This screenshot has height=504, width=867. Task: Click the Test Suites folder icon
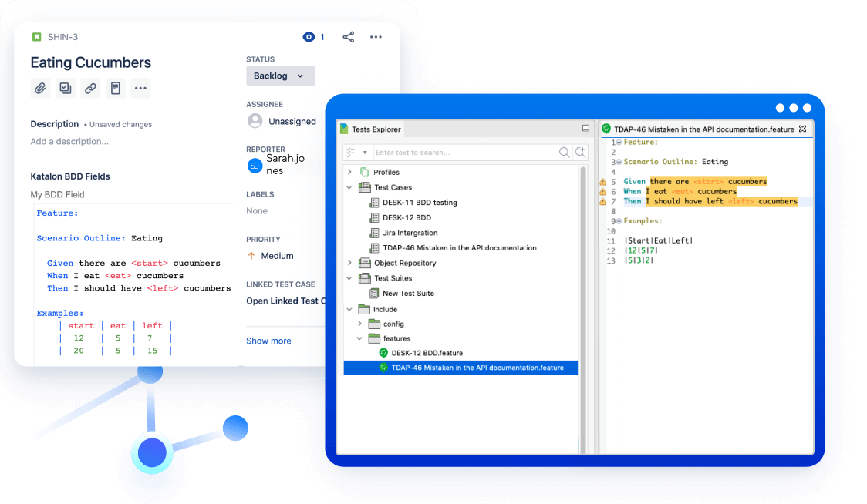(364, 278)
